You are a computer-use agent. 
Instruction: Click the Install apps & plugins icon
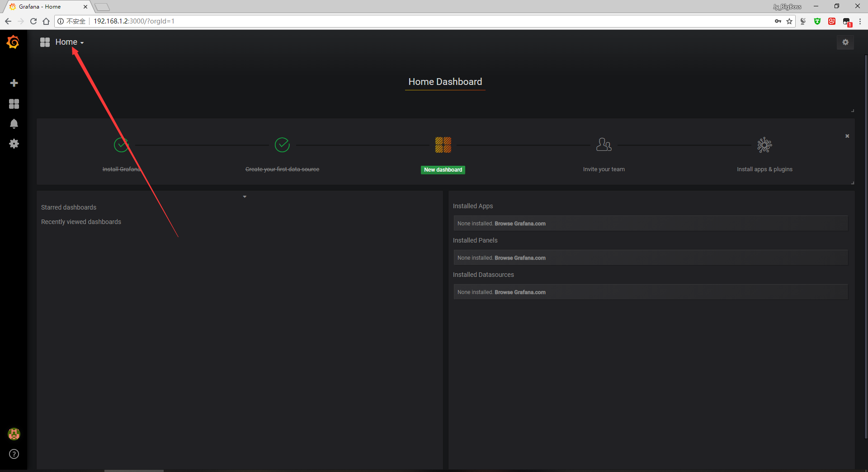click(764, 145)
